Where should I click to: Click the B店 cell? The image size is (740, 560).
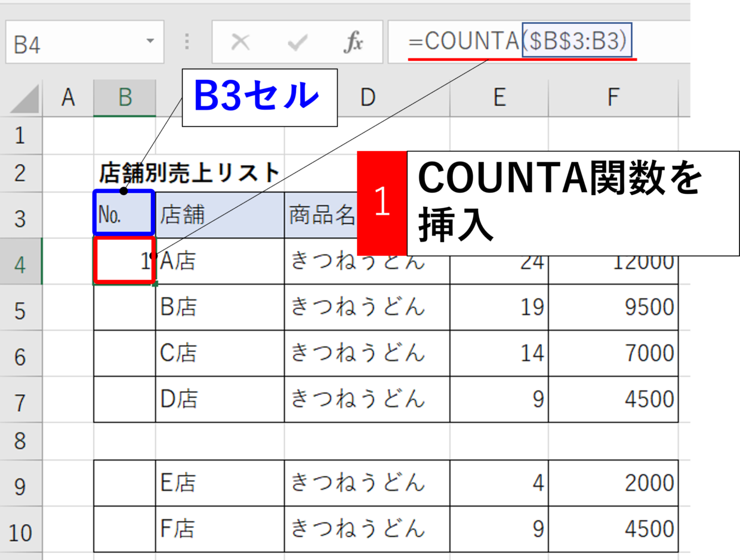click(x=220, y=307)
